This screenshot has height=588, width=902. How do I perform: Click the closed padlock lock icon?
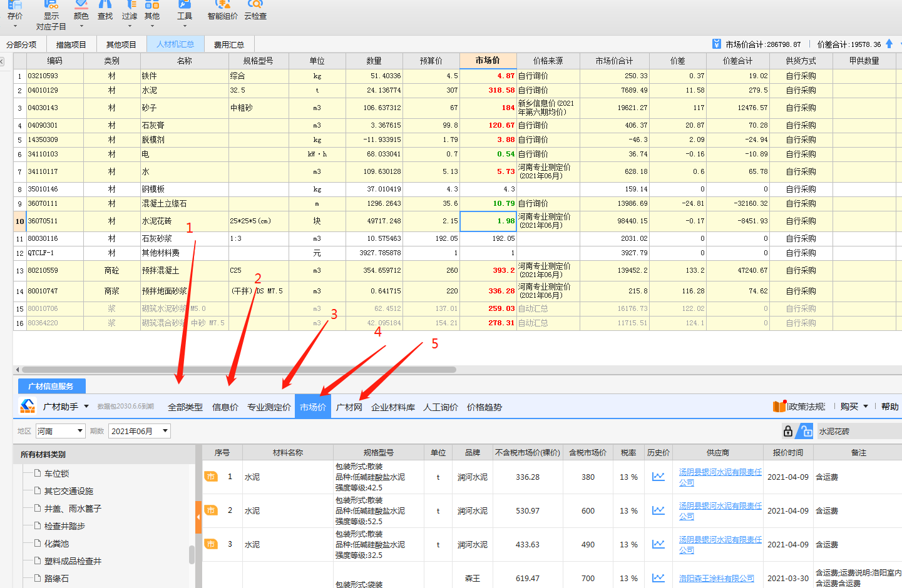pyautogui.click(x=788, y=431)
